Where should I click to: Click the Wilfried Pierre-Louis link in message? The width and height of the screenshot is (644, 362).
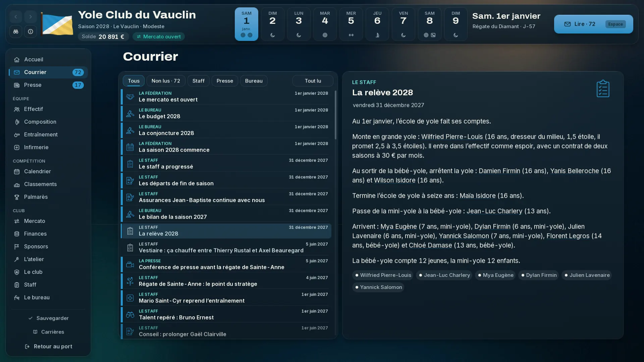coord(452,137)
